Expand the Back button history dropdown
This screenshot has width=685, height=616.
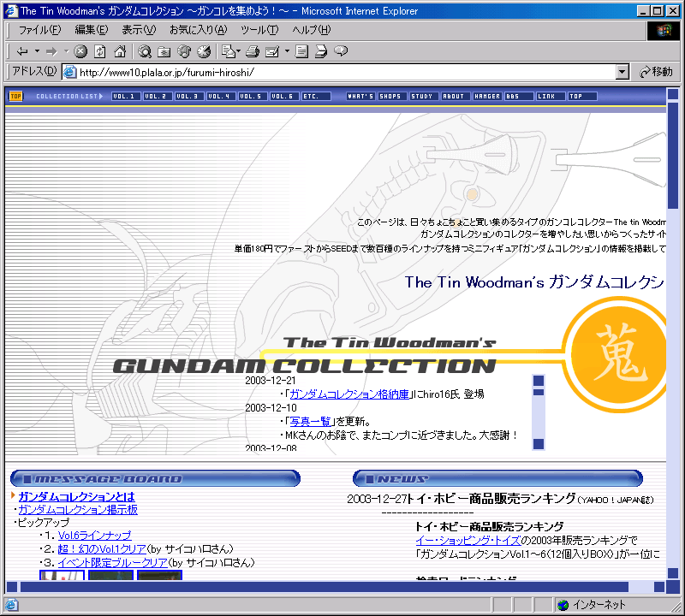[37, 51]
